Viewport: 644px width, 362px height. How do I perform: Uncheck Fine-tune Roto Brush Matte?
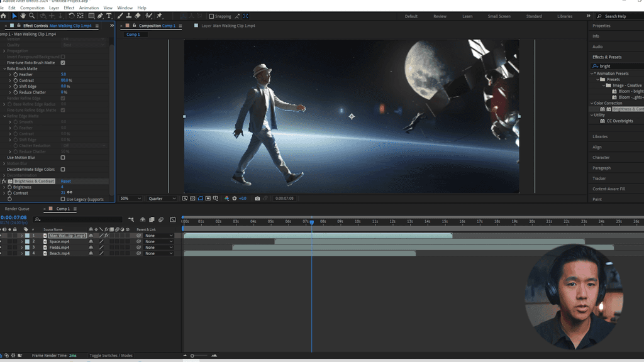(x=63, y=63)
